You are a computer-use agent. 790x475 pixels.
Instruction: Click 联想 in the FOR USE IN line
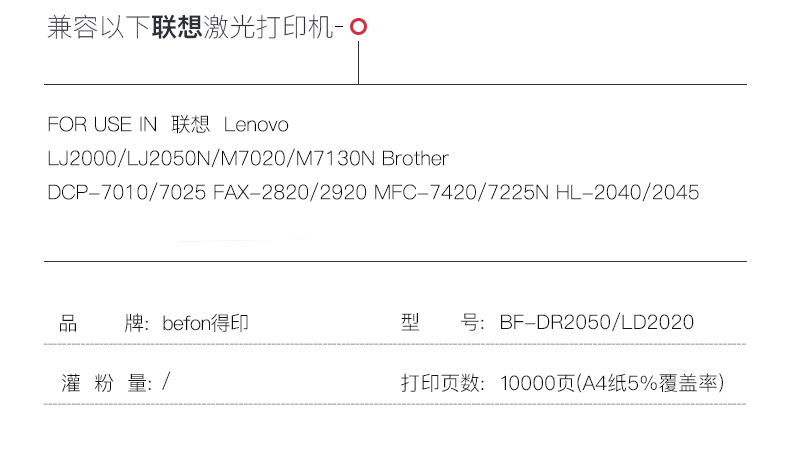pos(191,125)
